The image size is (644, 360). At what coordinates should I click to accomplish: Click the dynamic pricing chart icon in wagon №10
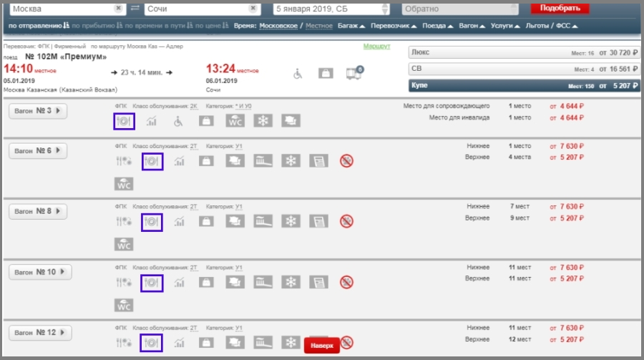179,283
